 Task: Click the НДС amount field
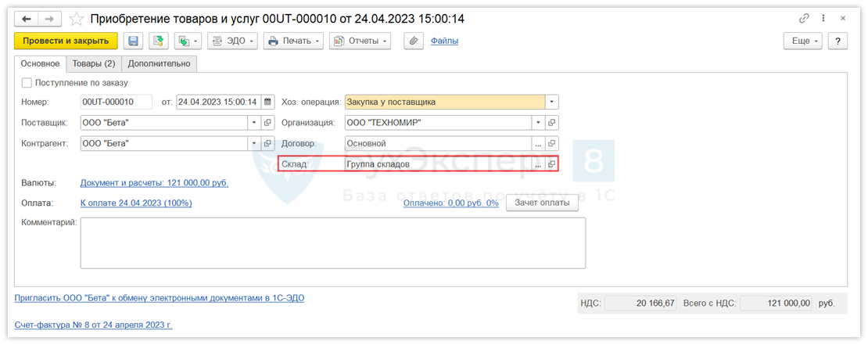(x=640, y=304)
